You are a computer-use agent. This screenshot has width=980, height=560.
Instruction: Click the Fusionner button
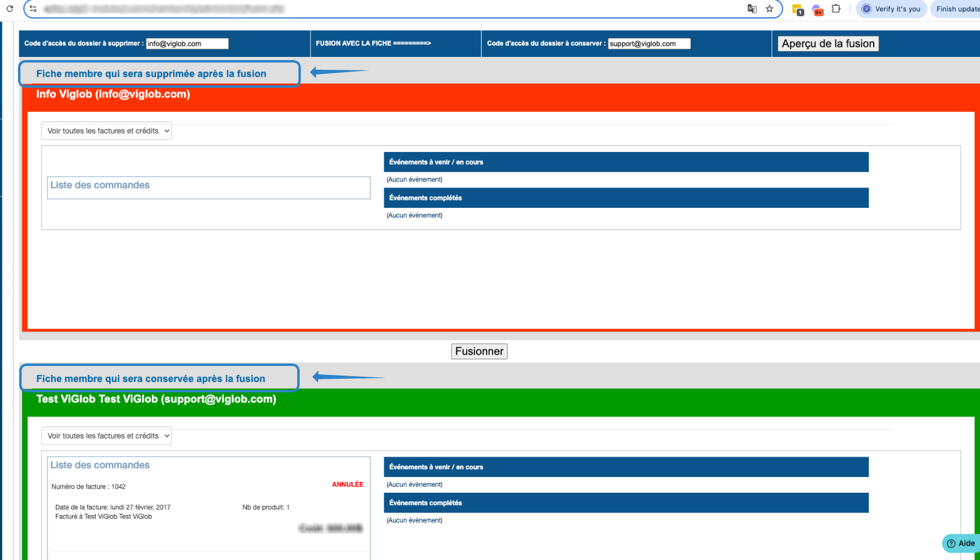pyautogui.click(x=479, y=352)
